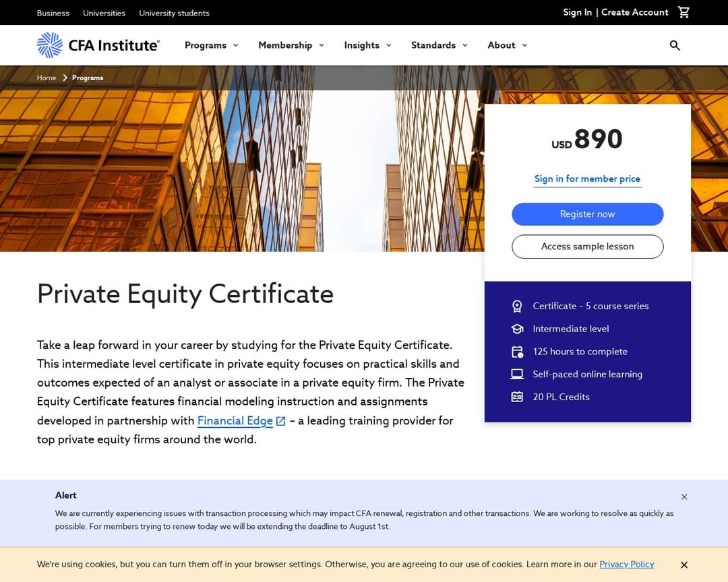Open the Insights dropdown
Screen dimensions: 728x582
(361, 45)
